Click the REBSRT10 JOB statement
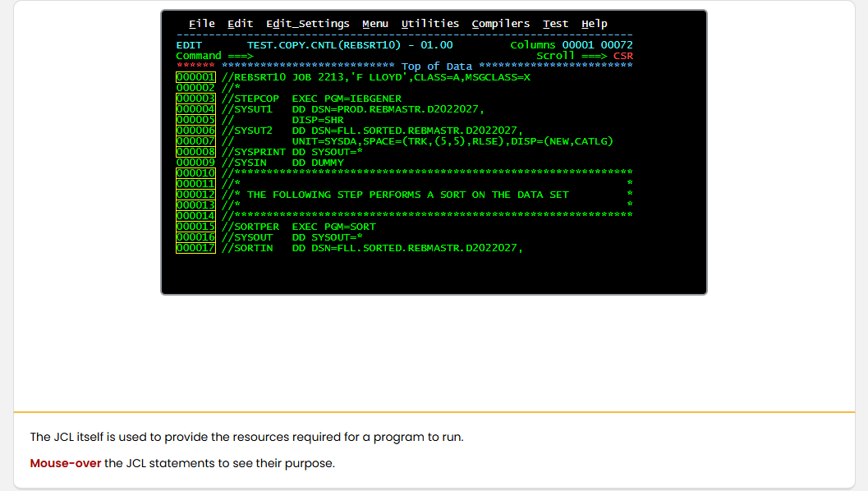 click(376, 77)
